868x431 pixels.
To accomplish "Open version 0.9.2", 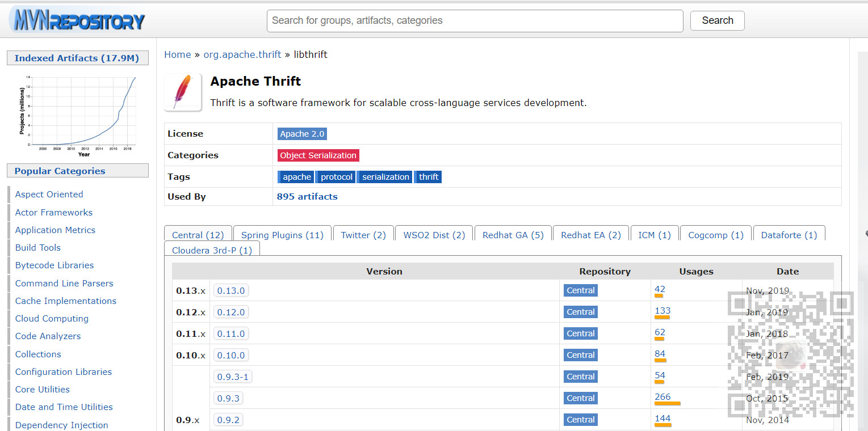I will point(228,420).
